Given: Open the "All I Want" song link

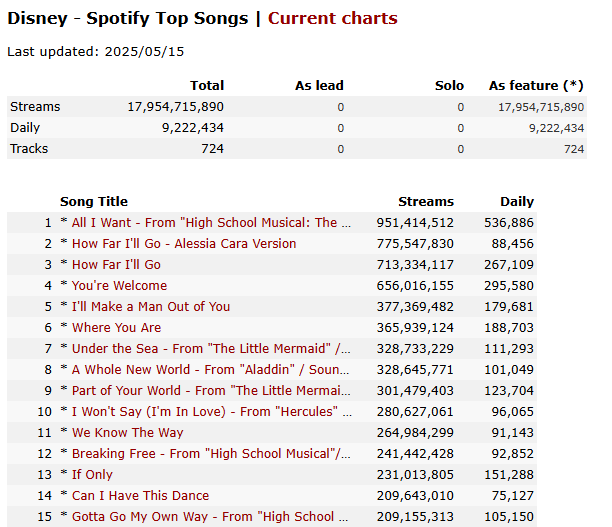Looking at the screenshot, I should click(x=211, y=223).
